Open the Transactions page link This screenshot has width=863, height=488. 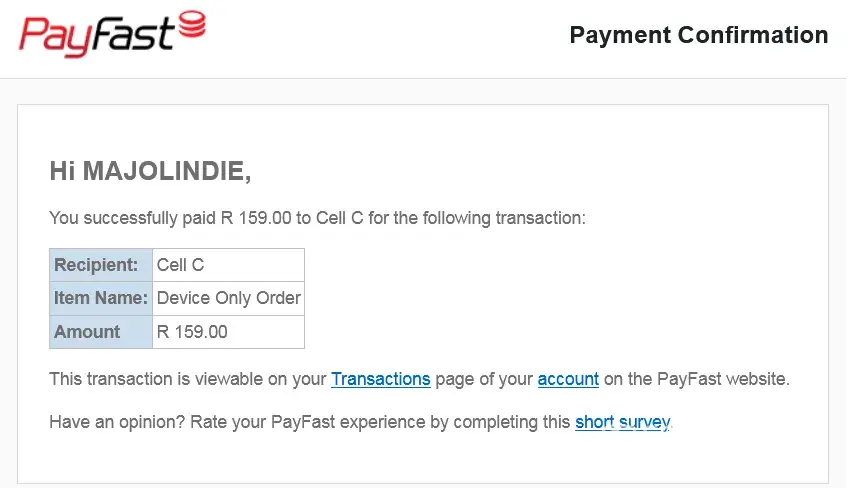[x=380, y=379]
